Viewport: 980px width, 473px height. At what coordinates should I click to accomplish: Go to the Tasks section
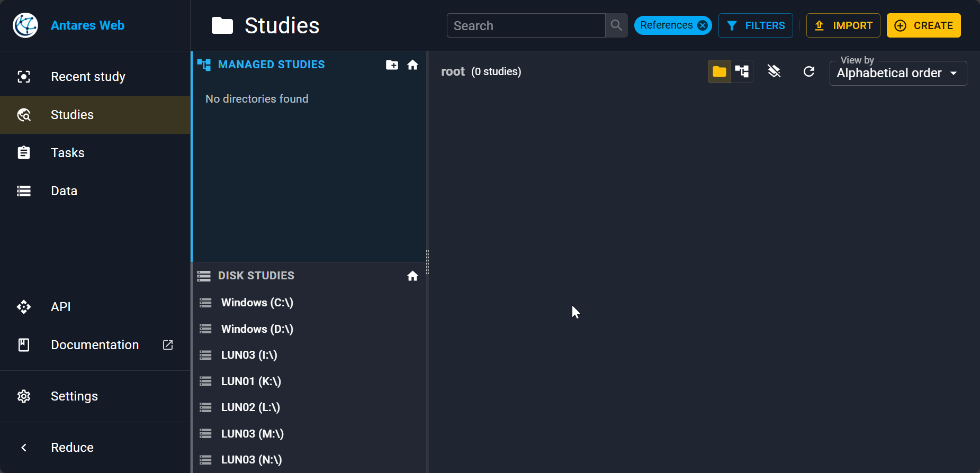click(x=95, y=153)
